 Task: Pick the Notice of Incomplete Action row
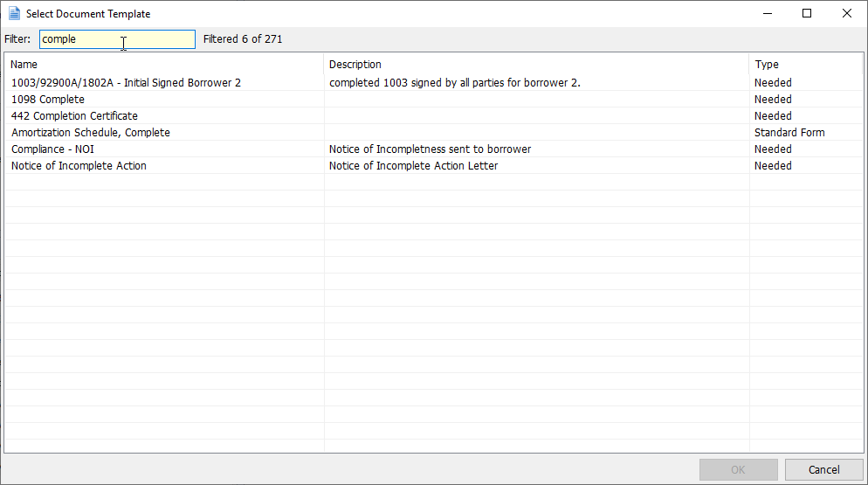(433, 166)
